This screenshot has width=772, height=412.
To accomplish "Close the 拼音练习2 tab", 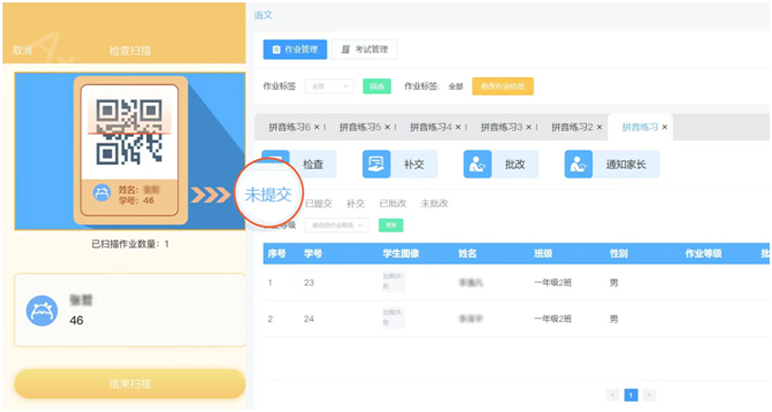I will pyautogui.click(x=599, y=127).
